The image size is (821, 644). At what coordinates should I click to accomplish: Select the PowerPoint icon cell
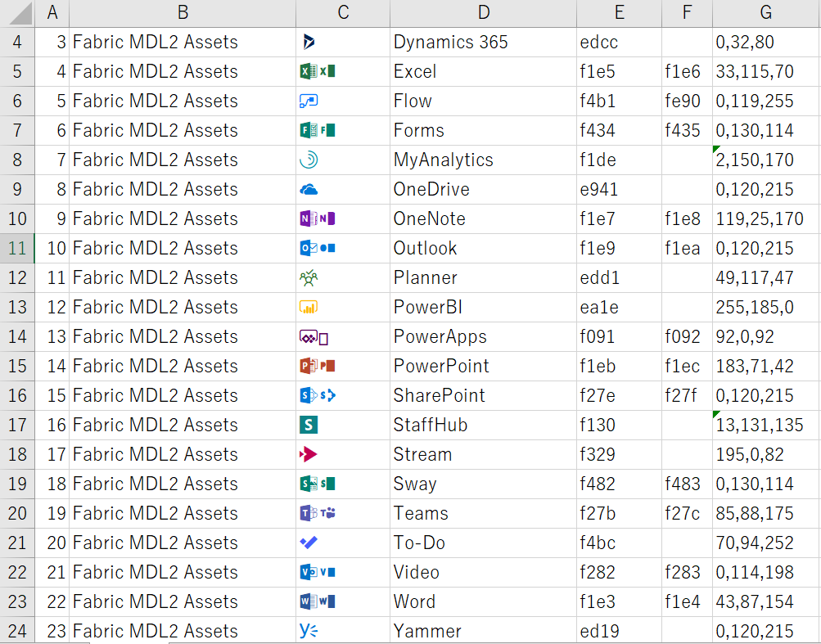tap(343, 366)
